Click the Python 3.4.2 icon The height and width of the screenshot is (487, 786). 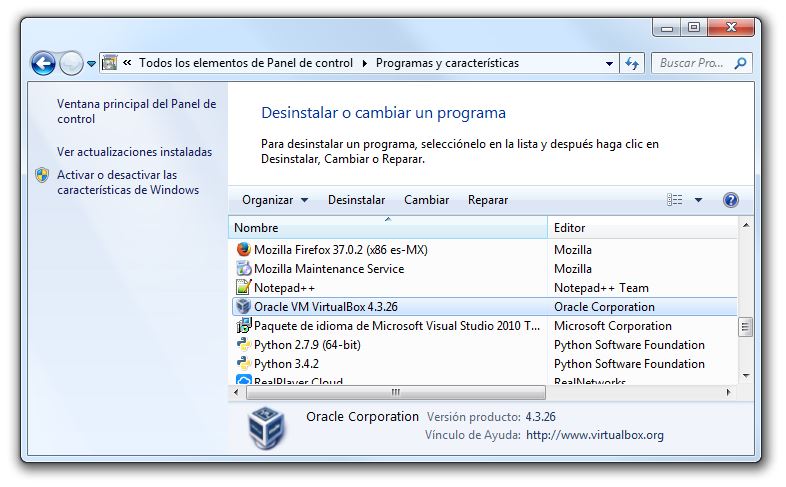[x=244, y=363]
